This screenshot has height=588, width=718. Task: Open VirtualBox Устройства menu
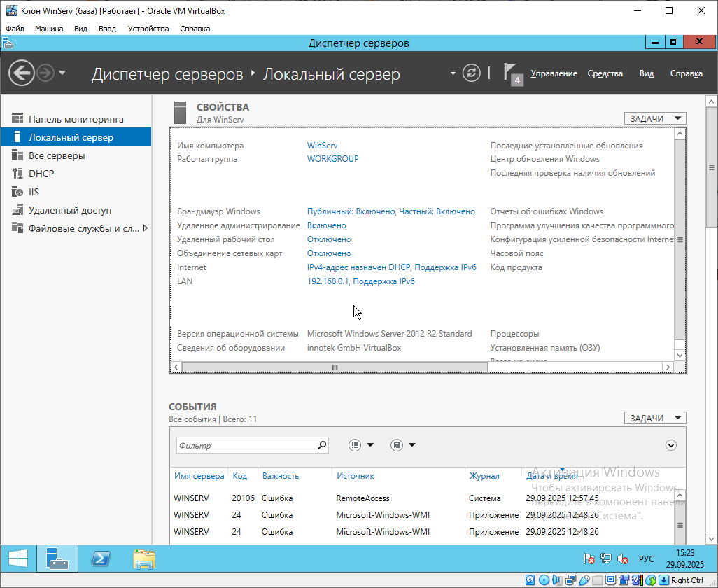[148, 29]
